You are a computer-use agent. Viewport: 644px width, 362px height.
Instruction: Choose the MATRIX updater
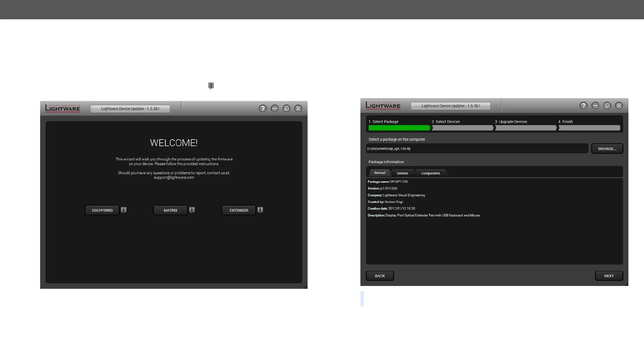[171, 210]
